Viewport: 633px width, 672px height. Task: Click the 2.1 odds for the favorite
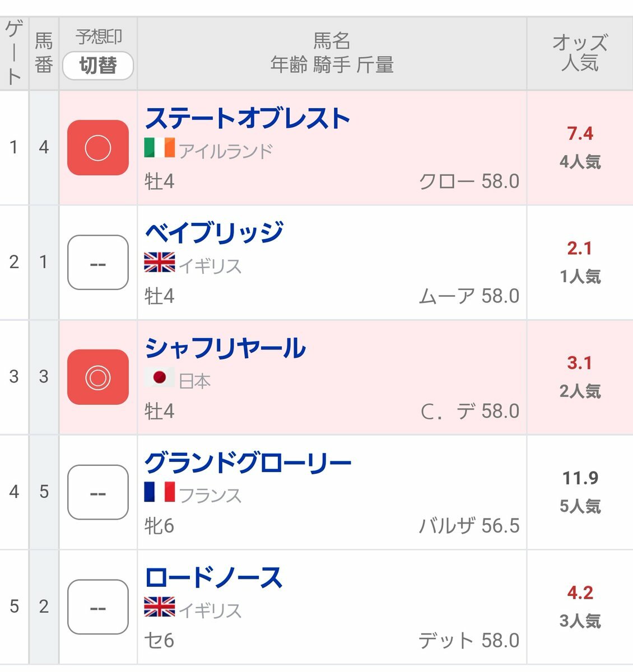580,248
